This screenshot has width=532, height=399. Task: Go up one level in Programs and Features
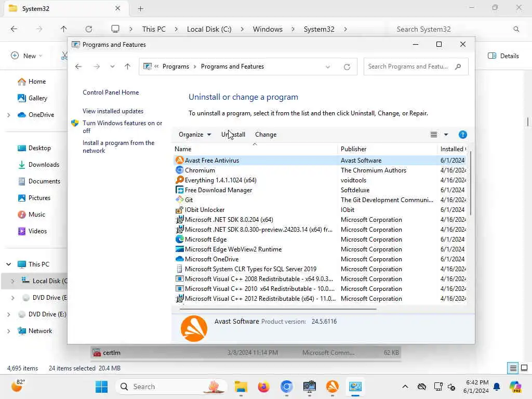click(x=128, y=66)
